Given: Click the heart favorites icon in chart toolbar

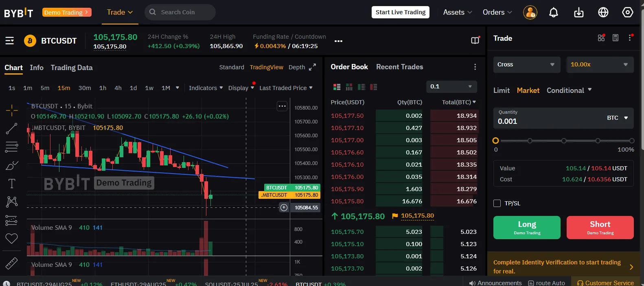Looking at the screenshot, I should click(11, 238).
